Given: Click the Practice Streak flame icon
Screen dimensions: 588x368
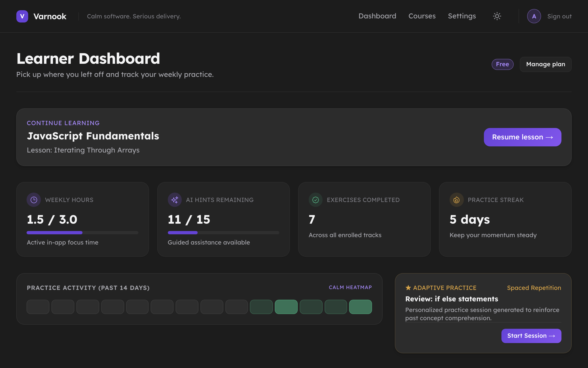Looking at the screenshot, I should click(457, 200).
